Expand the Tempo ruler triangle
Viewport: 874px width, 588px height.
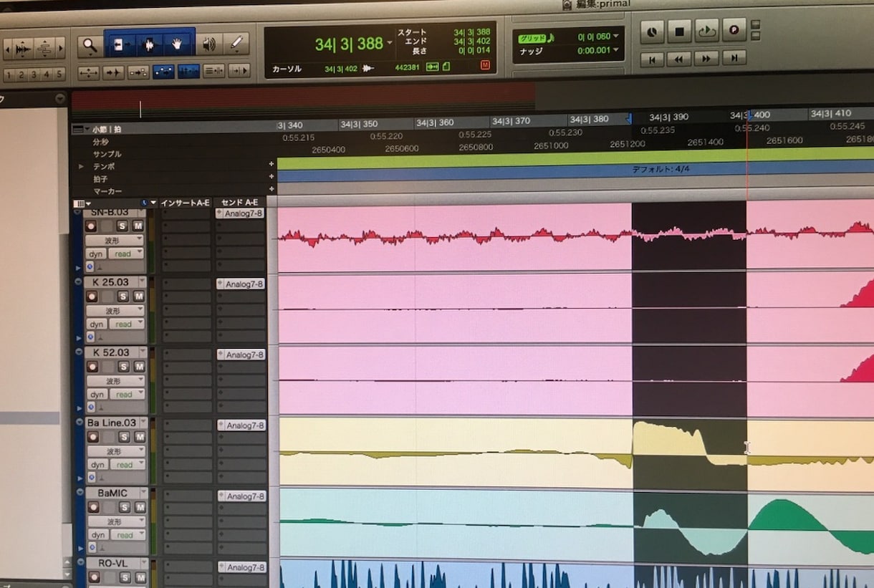point(81,166)
